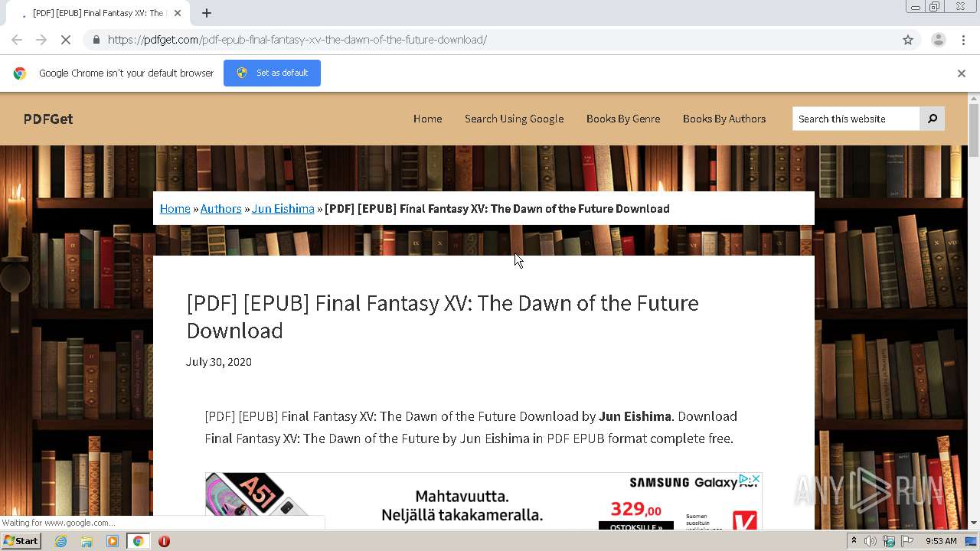Image resolution: width=980 pixels, height=551 pixels.
Task: Open the Home menu item
Action: coord(427,119)
